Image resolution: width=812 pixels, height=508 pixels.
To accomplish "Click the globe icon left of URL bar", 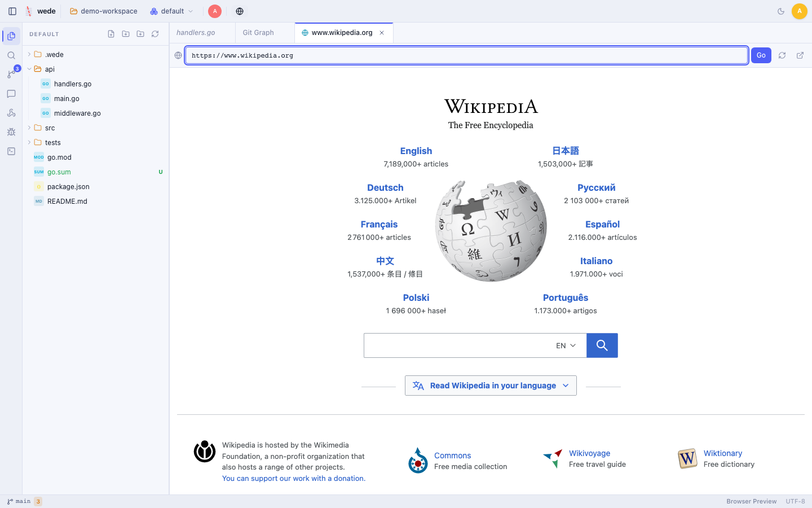I will 178,55.
